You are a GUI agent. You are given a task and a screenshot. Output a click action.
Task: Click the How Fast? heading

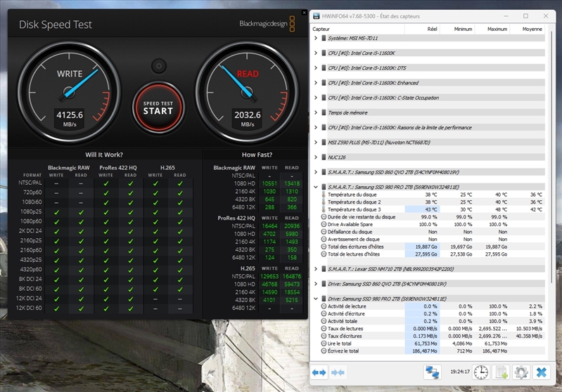click(257, 155)
